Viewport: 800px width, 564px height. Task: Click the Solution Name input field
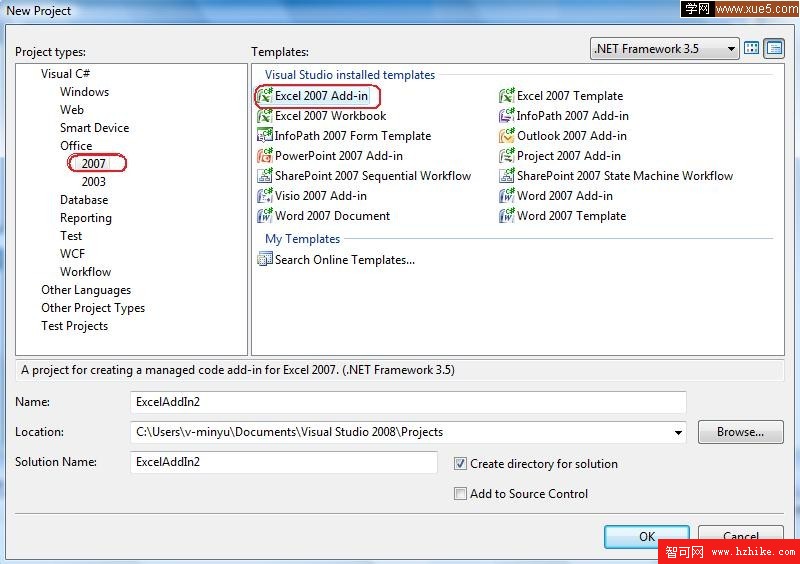click(x=284, y=462)
